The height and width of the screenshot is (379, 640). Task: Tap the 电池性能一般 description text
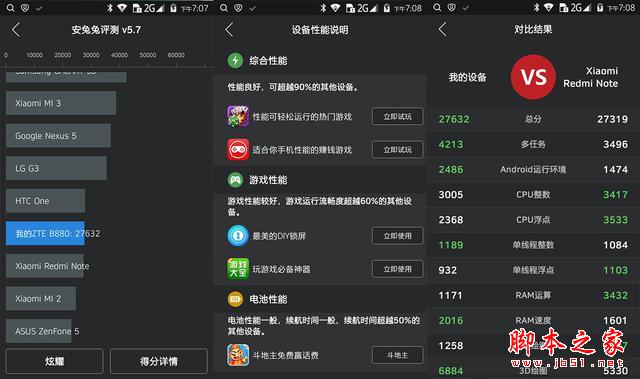tap(324, 326)
